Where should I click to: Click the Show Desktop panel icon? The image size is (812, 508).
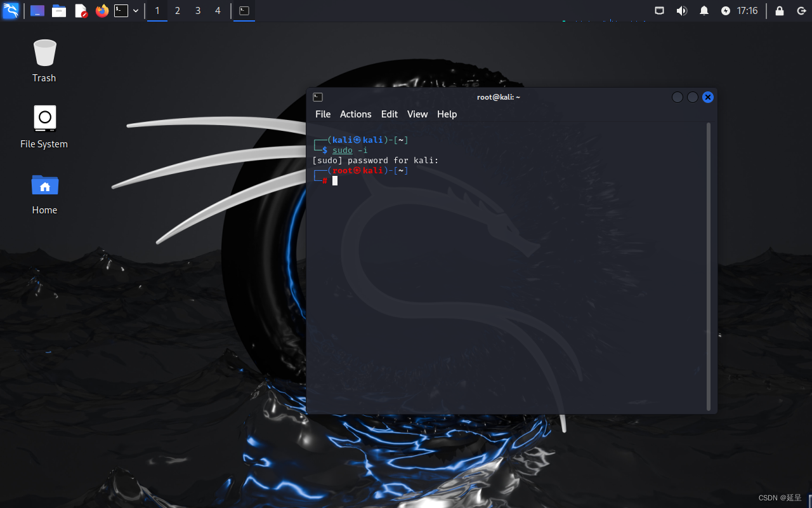pyautogui.click(x=37, y=11)
